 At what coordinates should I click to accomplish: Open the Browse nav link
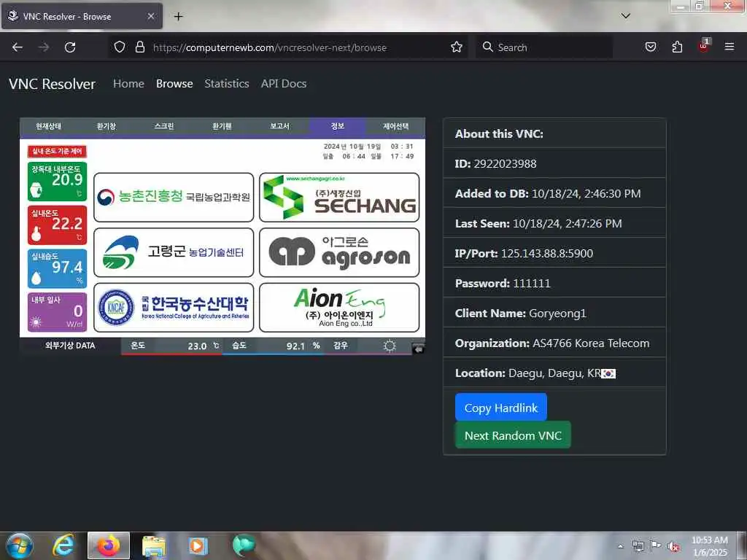pyautogui.click(x=174, y=83)
